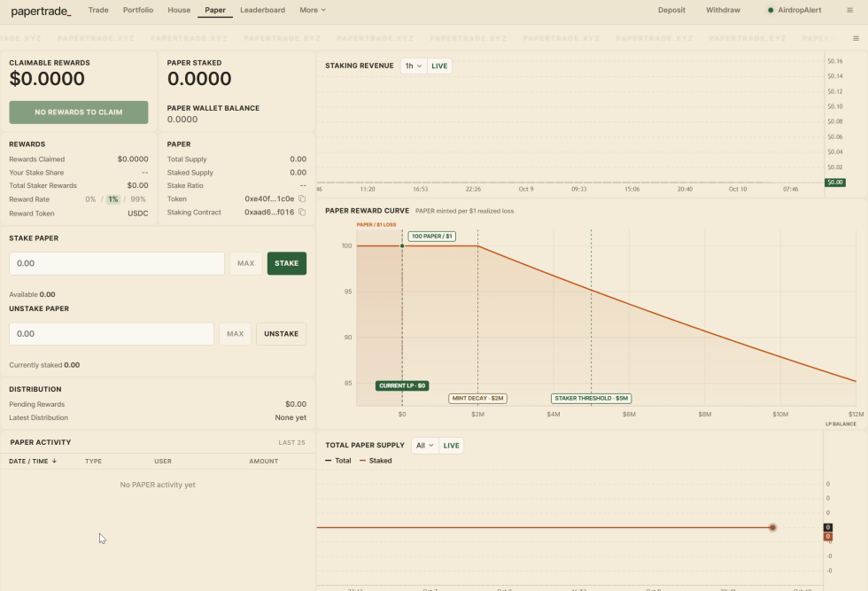Click the Current LP · $0 marker
Image resolution: width=868 pixels, height=591 pixels.
pos(402,385)
